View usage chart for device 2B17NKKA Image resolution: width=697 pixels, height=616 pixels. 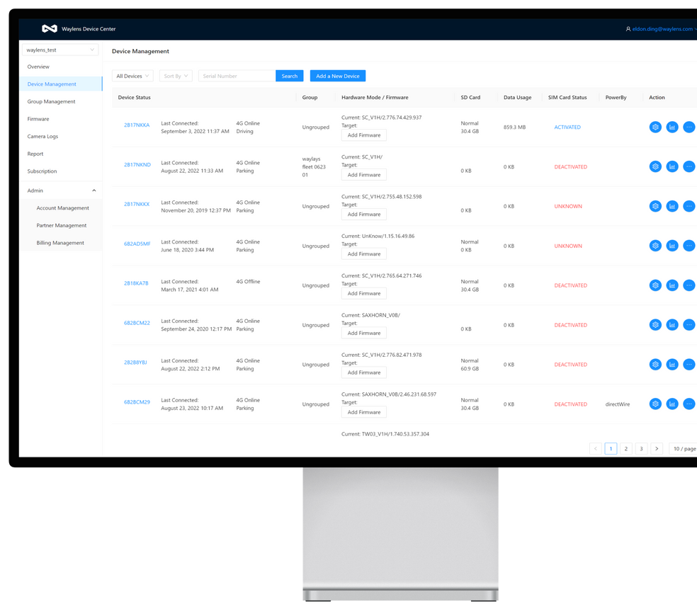tap(672, 127)
